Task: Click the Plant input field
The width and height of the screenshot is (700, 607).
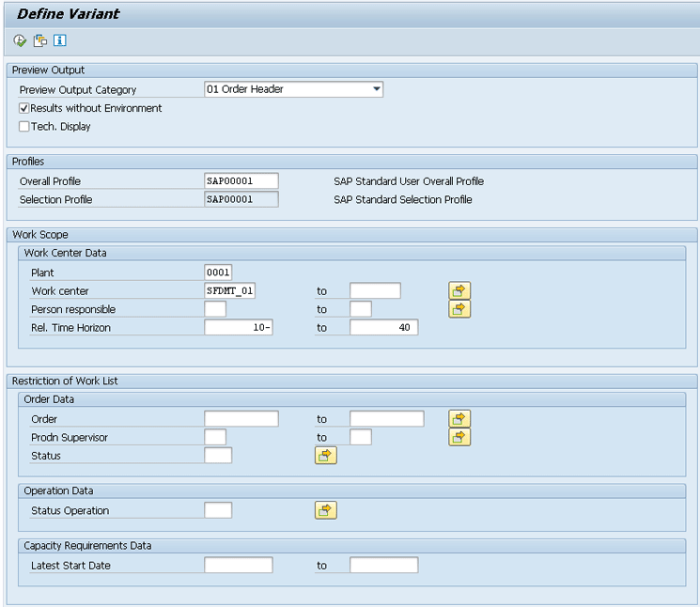Action: tap(218, 272)
